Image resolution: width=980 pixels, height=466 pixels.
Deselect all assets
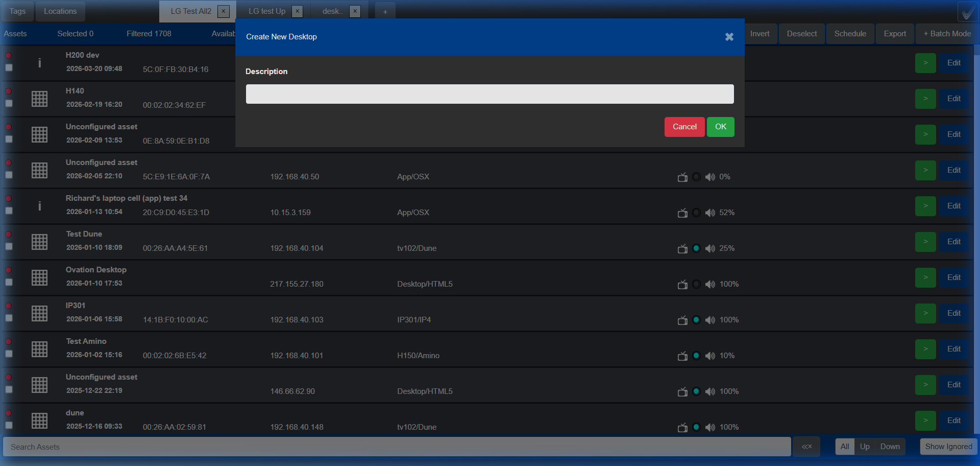coord(802,34)
